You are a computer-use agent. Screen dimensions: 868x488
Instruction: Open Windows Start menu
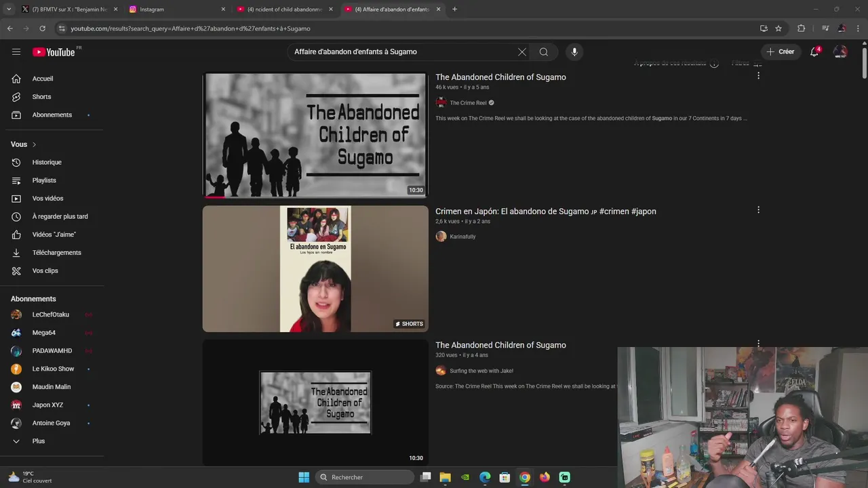tap(304, 477)
